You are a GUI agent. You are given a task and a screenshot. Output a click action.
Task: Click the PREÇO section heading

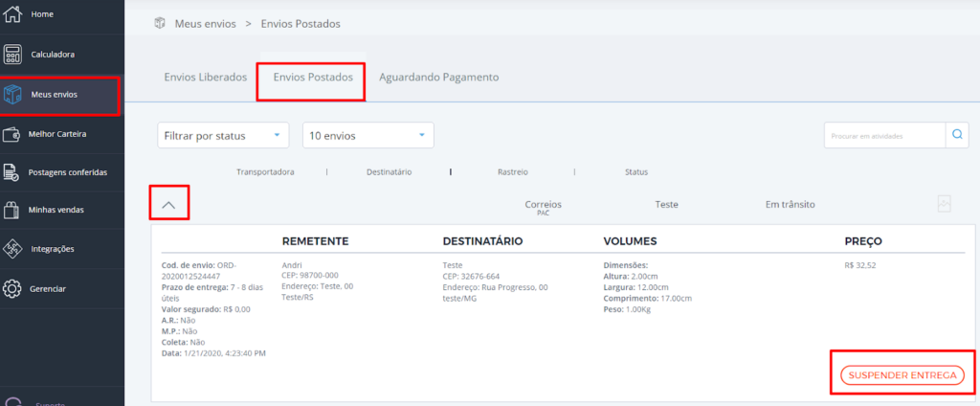pyautogui.click(x=863, y=241)
